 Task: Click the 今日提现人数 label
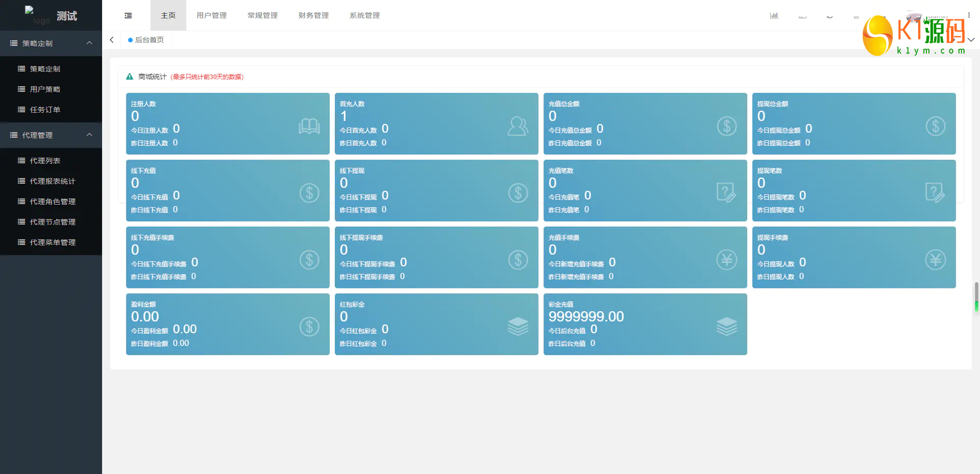[776, 264]
